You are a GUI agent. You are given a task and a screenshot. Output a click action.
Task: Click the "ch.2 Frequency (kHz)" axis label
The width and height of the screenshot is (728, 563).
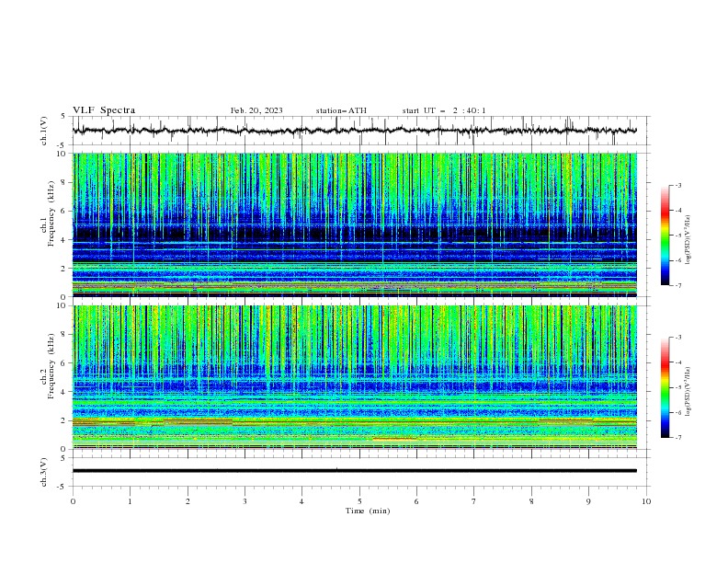pos(48,365)
